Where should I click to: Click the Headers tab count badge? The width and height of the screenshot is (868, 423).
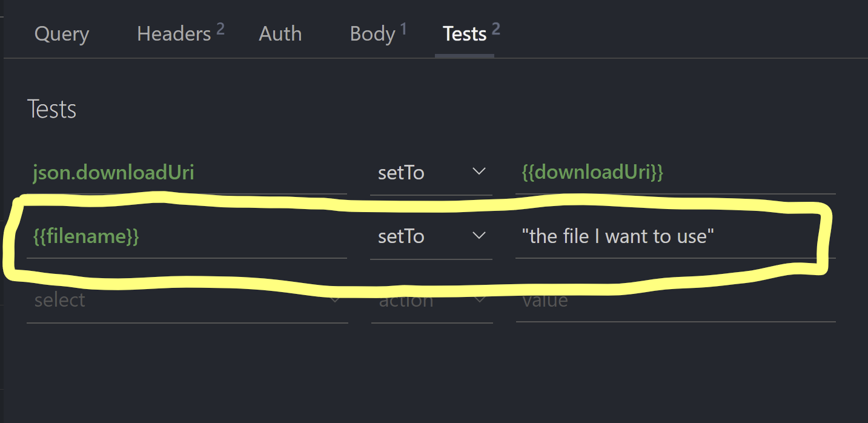coord(220,27)
